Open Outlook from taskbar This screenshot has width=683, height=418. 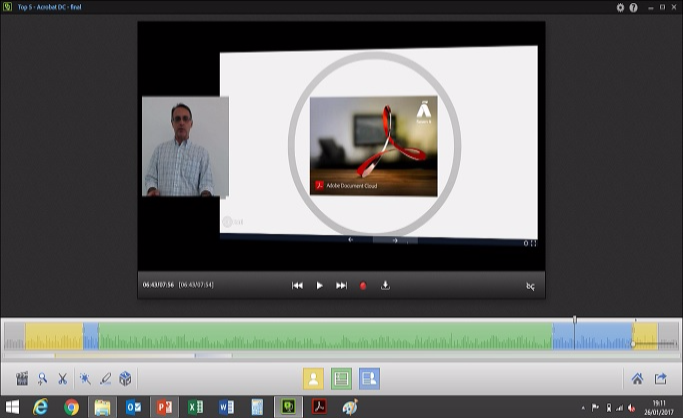click(x=133, y=408)
